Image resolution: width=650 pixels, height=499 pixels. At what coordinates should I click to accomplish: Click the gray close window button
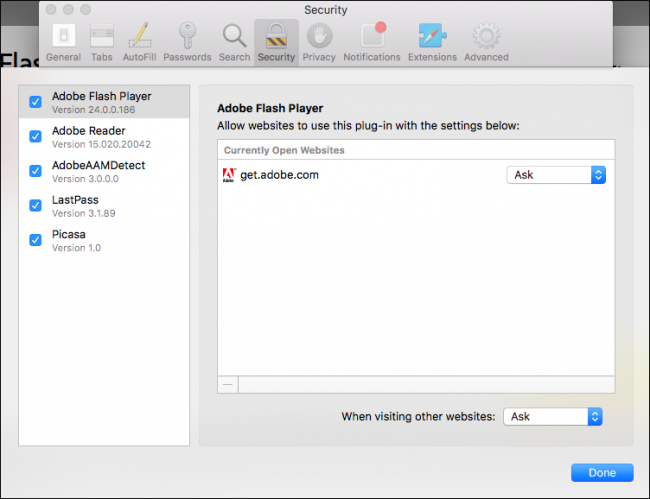click(51, 10)
